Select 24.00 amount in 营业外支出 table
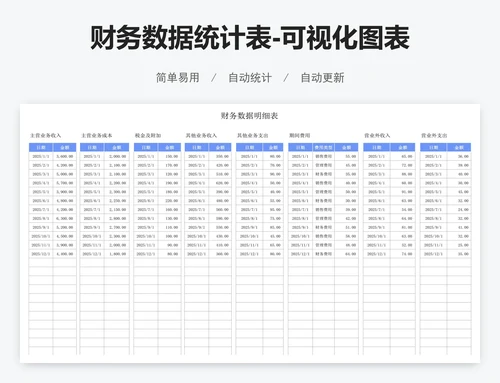This screenshot has height=383, width=500. [463, 210]
